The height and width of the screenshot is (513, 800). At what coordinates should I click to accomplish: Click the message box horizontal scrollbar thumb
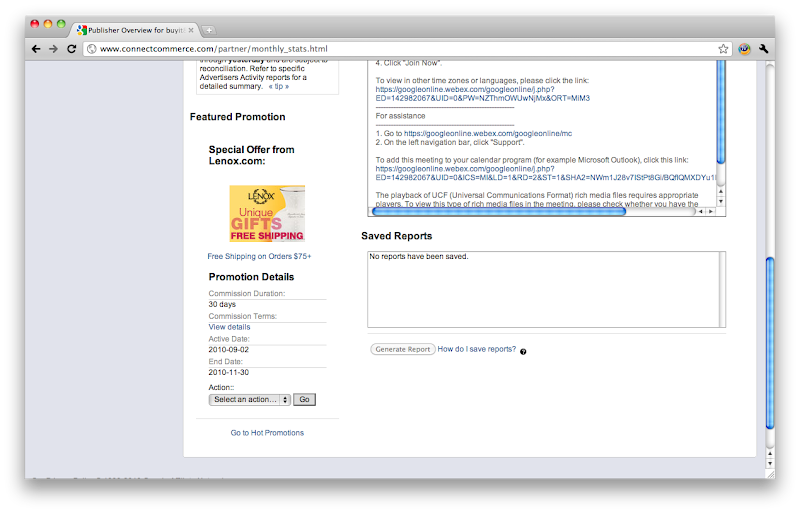pyautogui.click(x=498, y=211)
